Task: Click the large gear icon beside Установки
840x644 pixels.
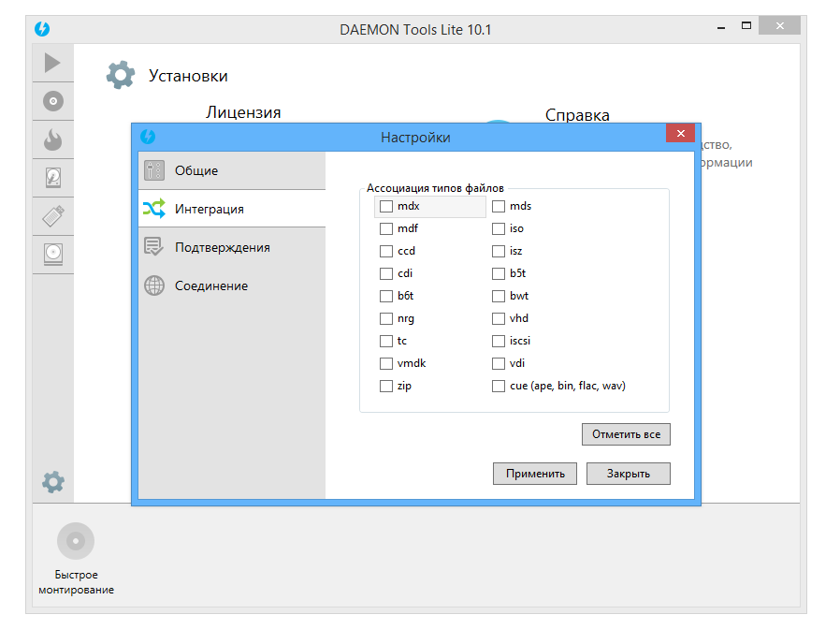Action: [x=121, y=75]
